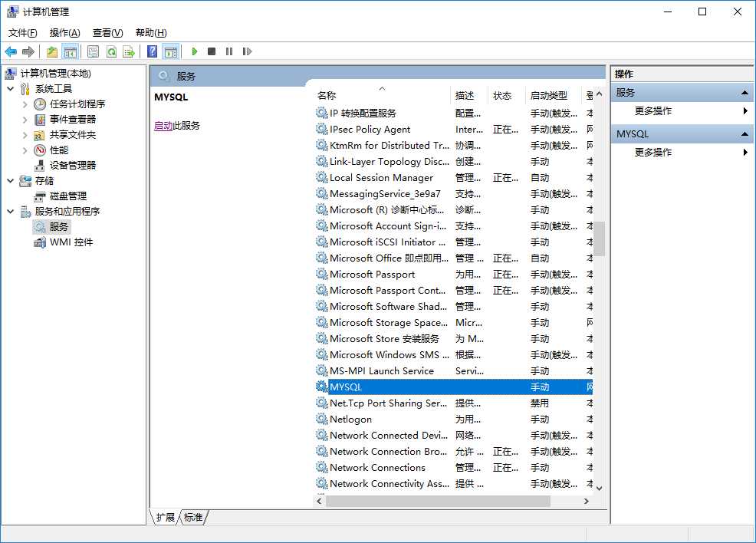Select the Network Connections service
The width and height of the screenshot is (756, 543).
click(454, 468)
